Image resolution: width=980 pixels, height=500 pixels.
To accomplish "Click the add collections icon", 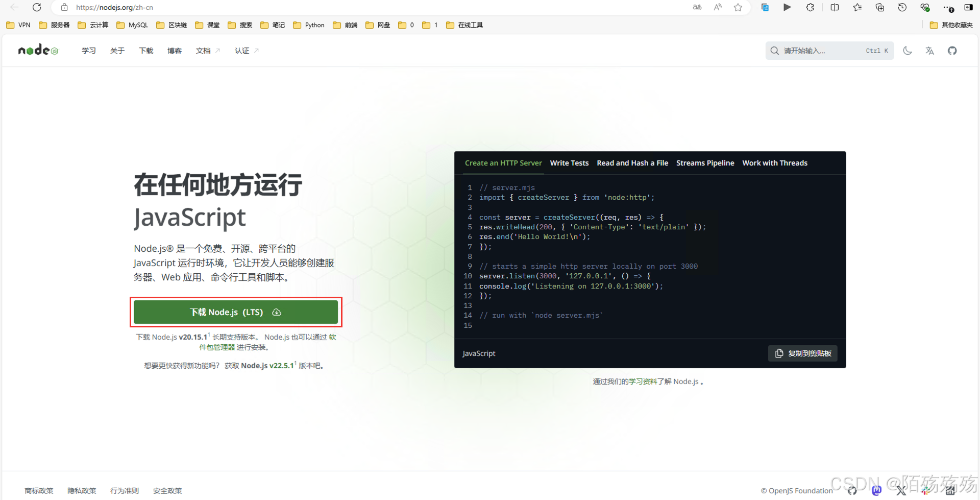I will 880,7.
